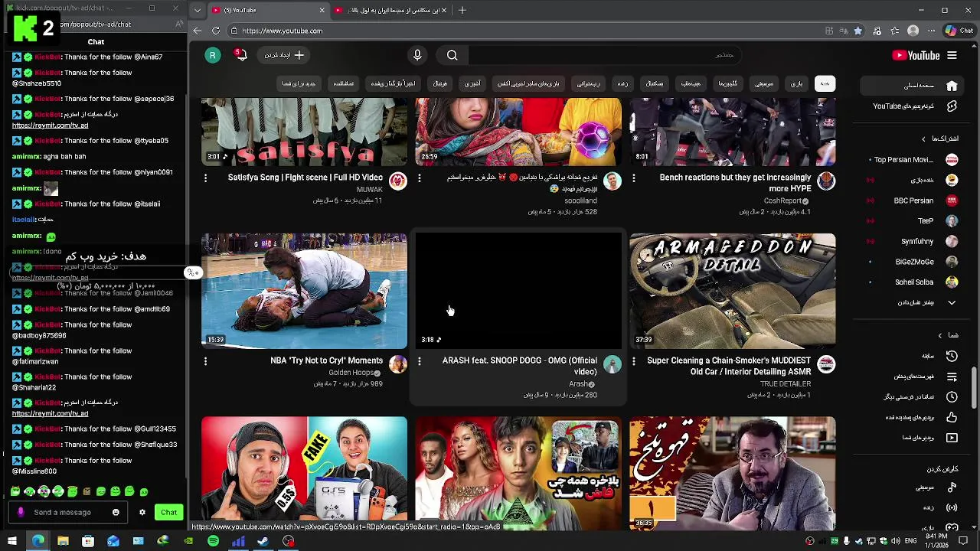Open watch History icon in sidebar
980x551 pixels.
[952, 356]
